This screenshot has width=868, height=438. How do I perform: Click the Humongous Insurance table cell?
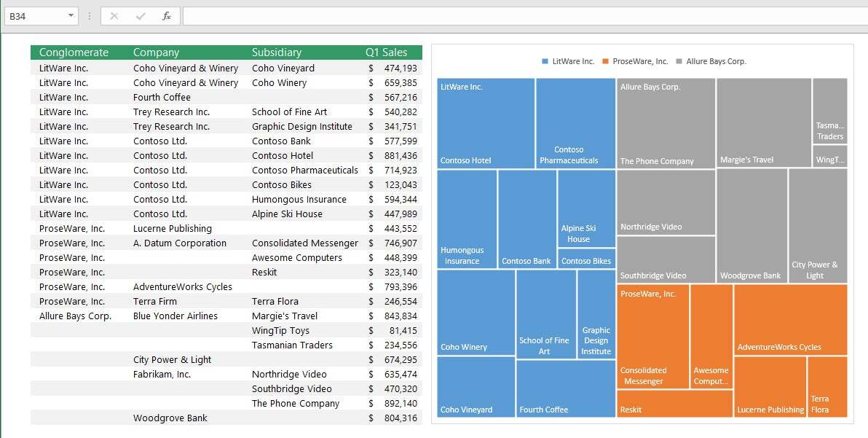click(x=299, y=200)
